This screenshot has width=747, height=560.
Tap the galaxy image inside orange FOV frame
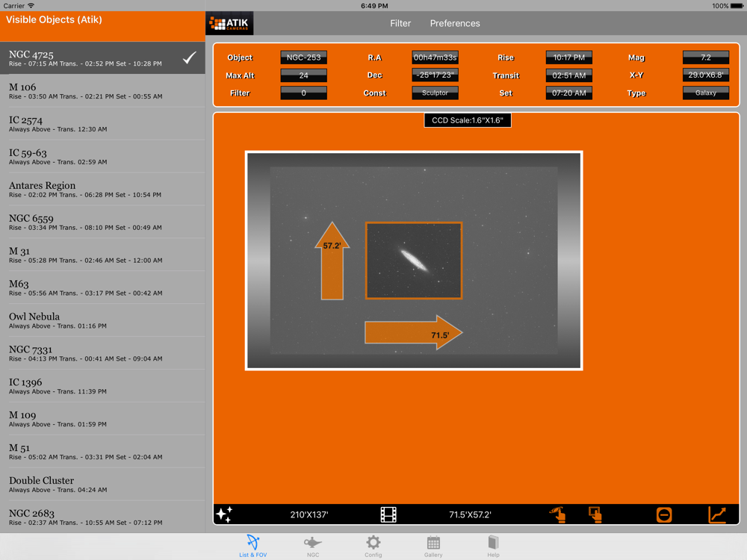pyautogui.click(x=414, y=260)
